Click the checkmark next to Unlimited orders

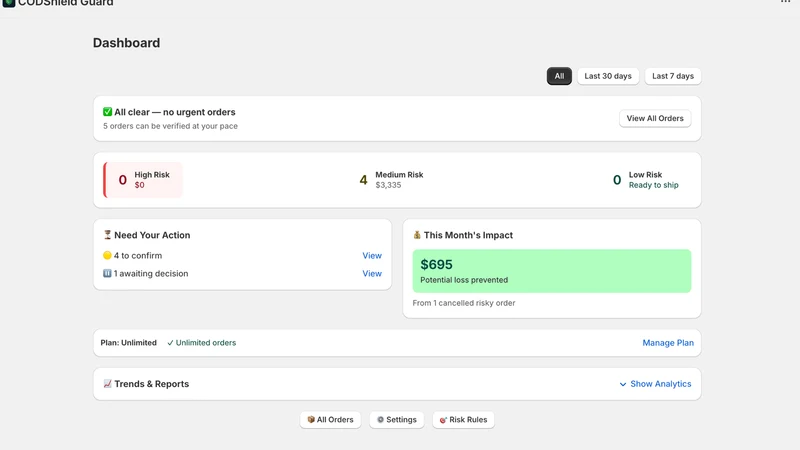[x=170, y=343]
